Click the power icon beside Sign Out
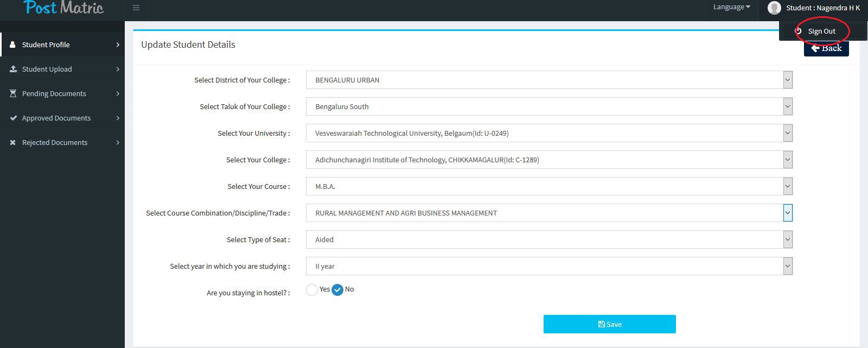 pos(798,31)
